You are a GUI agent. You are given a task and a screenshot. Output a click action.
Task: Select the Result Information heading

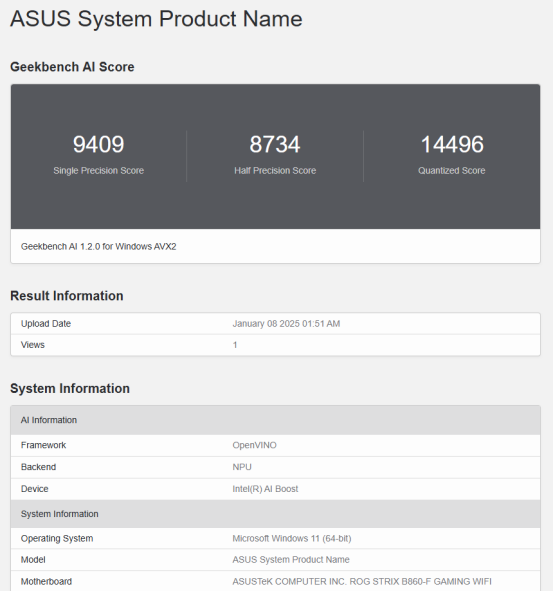67,296
